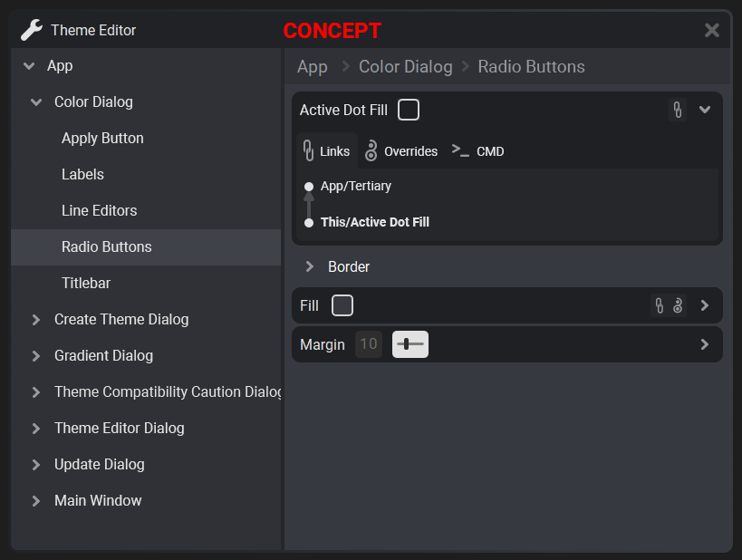The image size is (742, 560).
Task: Select Theme Compatibility Caution Dialog tree item
Action: click(146, 392)
